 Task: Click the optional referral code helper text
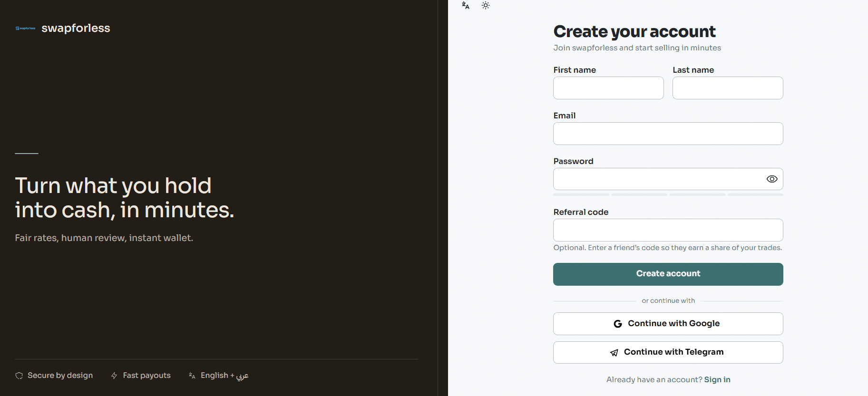coord(668,248)
